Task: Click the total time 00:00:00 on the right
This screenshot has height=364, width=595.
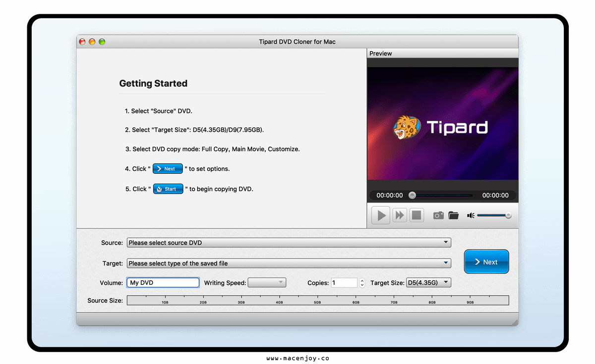Action: pos(495,195)
